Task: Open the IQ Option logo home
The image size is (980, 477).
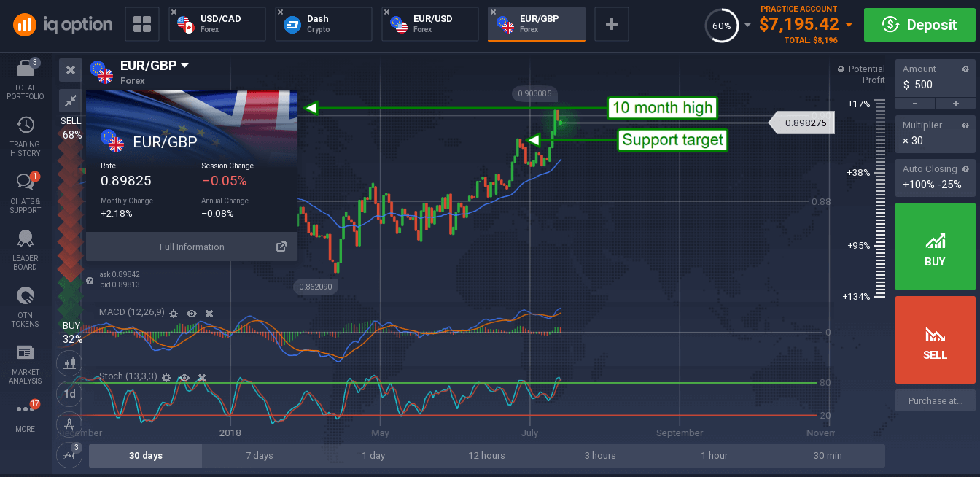Action: click(x=63, y=25)
